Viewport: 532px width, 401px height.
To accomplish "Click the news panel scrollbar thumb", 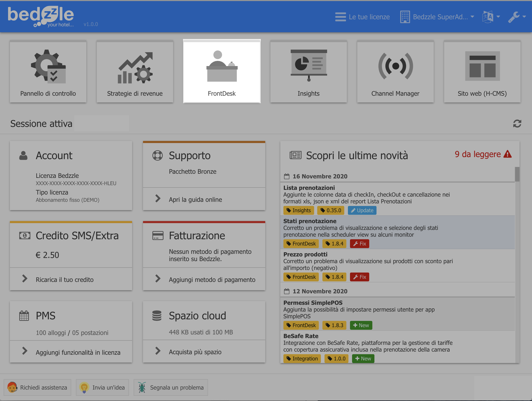I will pyautogui.click(x=517, y=174).
